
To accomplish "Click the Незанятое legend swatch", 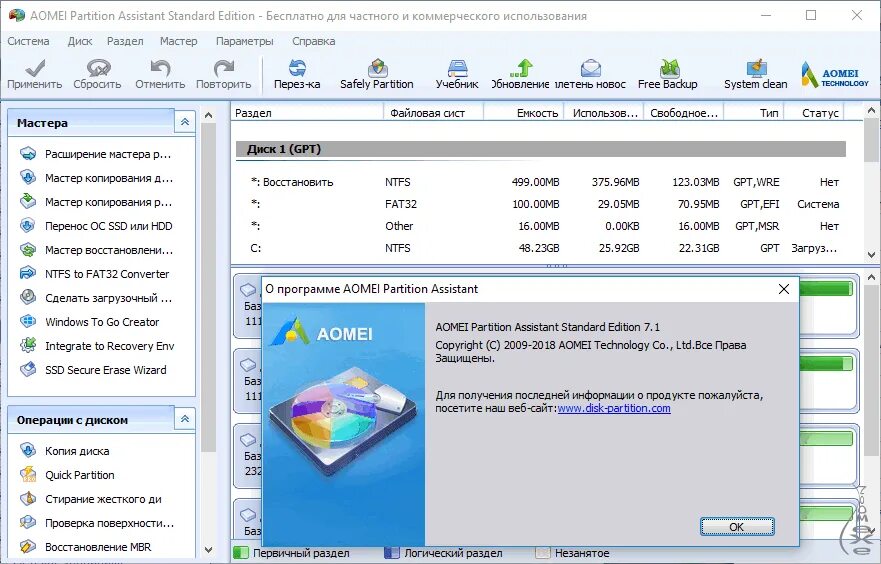I will coord(543,553).
